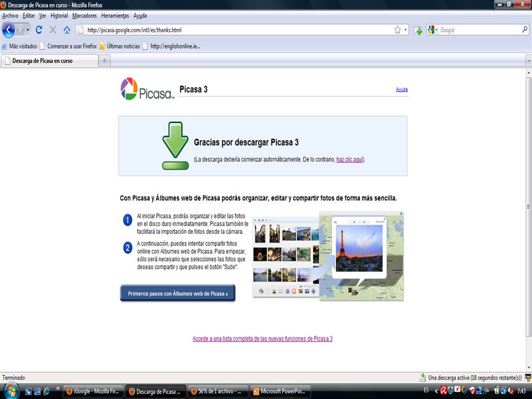Switch to iGoogle Firefox taskbar window

click(93, 391)
